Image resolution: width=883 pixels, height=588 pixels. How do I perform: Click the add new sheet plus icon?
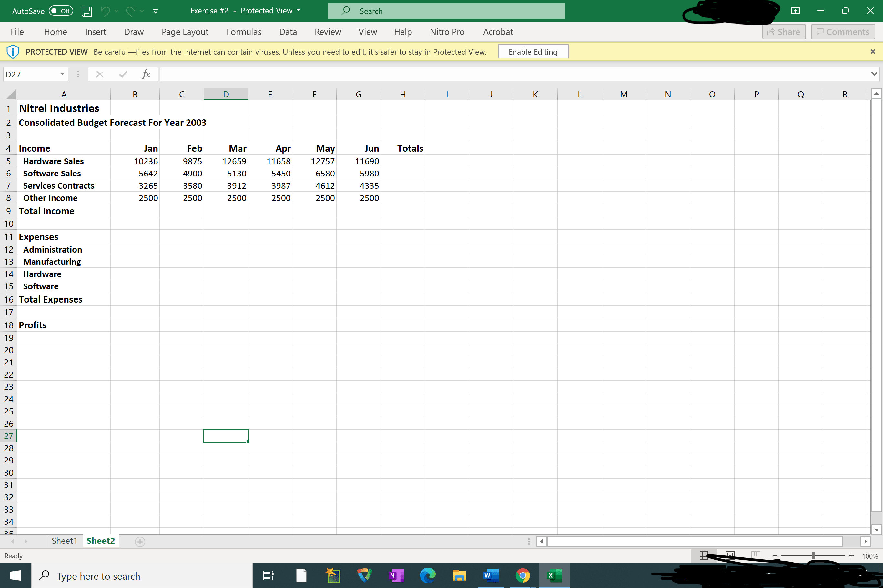(140, 542)
